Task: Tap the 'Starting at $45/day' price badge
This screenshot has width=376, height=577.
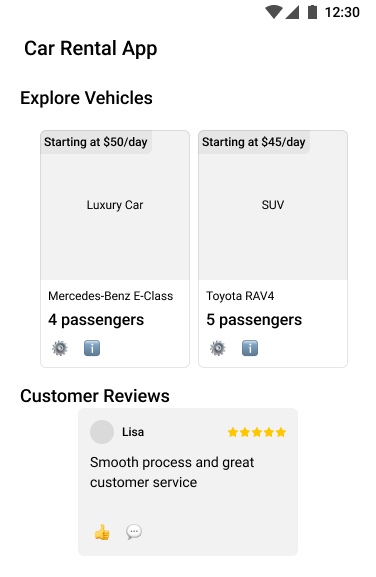Action: (254, 142)
